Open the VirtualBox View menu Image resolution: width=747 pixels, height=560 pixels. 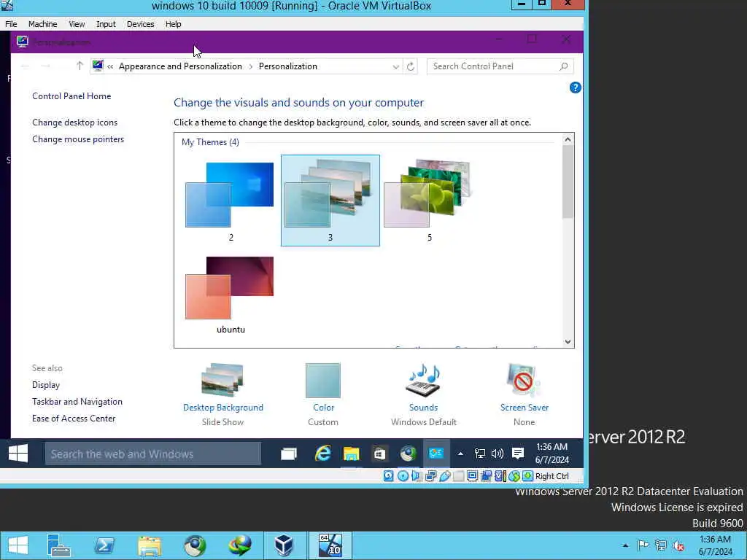(x=77, y=24)
